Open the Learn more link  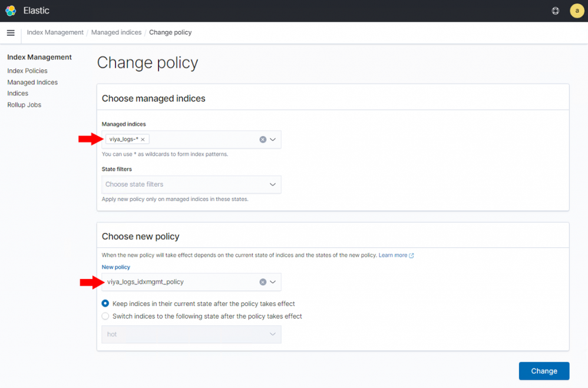pos(392,256)
